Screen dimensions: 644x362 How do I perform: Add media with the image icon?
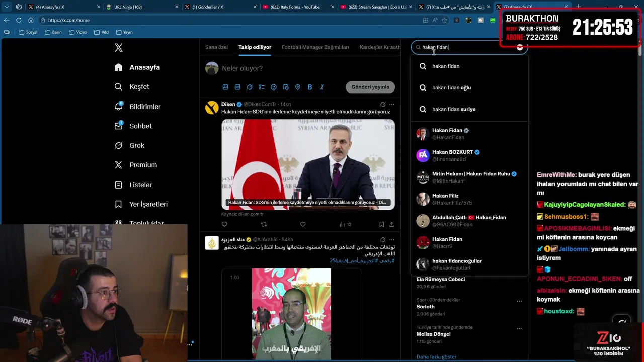(225, 87)
